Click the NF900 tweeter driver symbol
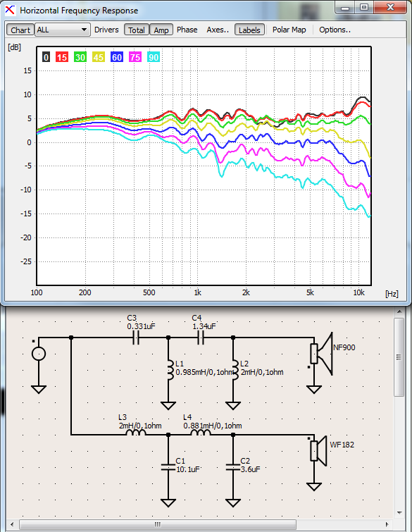This screenshot has width=412, height=532. [x=321, y=354]
